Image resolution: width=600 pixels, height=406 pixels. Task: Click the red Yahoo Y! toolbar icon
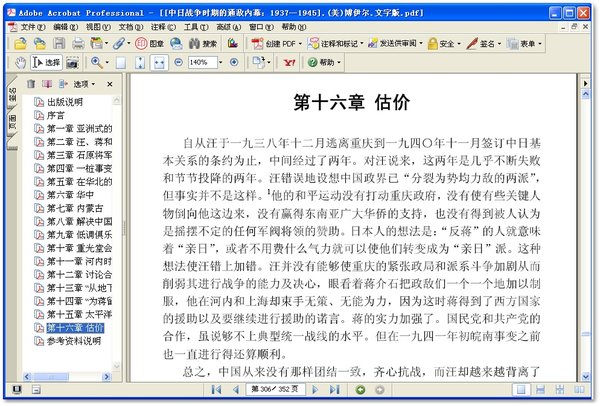(x=290, y=62)
